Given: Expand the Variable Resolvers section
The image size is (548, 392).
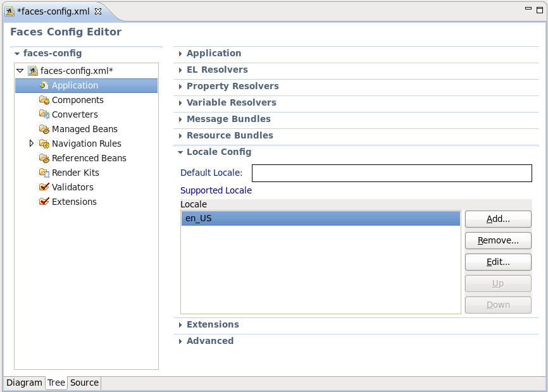Looking at the screenshot, I should pyautogui.click(x=180, y=103).
